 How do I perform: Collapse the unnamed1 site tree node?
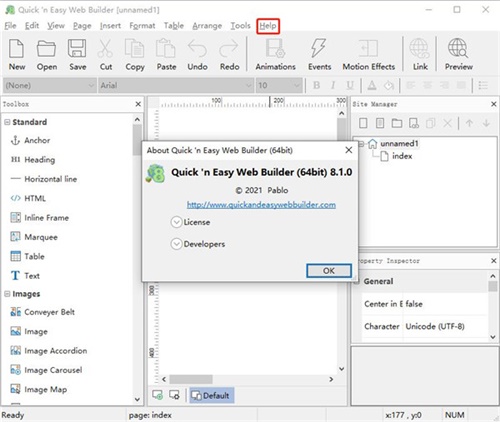(361, 144)
